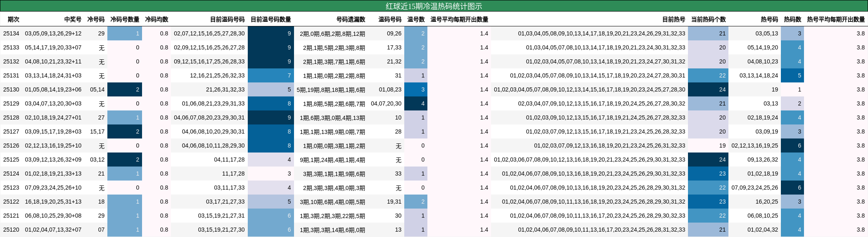
Task: Click the 目前温码号码 column header
Action: 227,19
